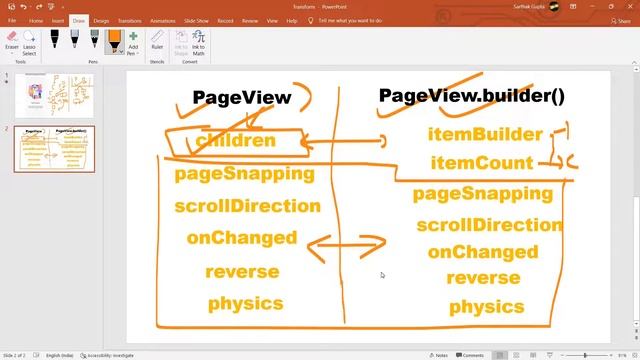Click the lightbulb Tell Me icon
Viewport: 640px width, 360px height.
tap(310, 20)
